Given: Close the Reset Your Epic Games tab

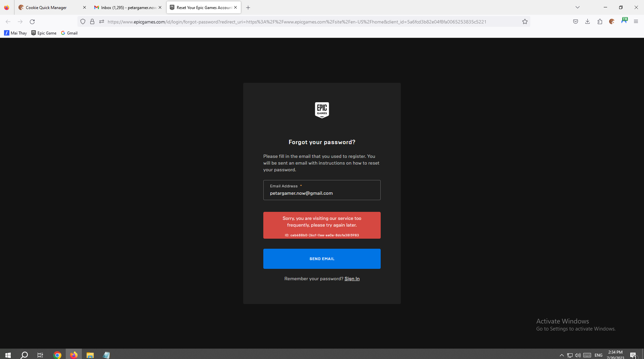Looking at the screenshot, I should click(235, 7).
